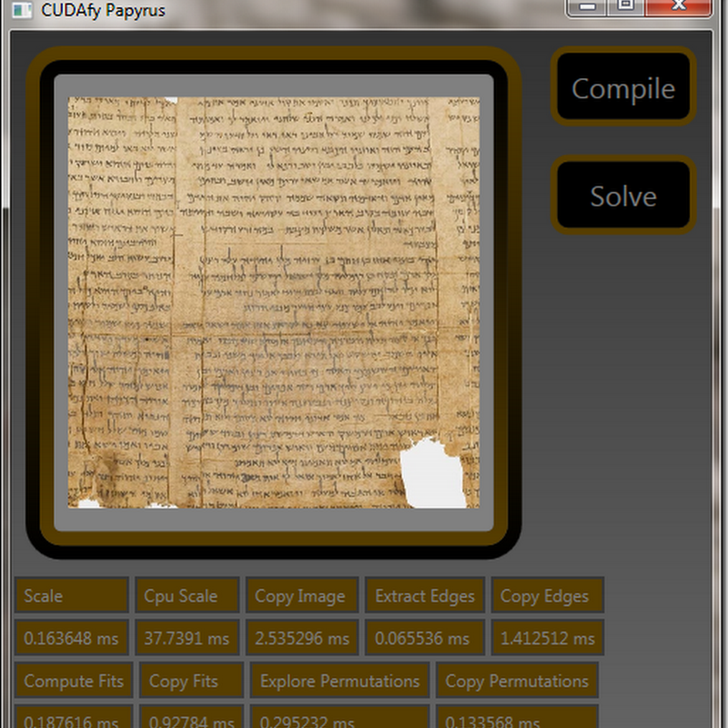The image size is (728, 728).
Task: Select the papyrus scroll image
Action: (x=274, y=302)
